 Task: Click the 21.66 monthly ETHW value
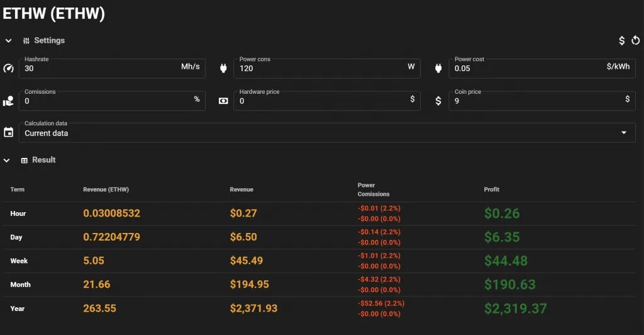tap(96, 285)
